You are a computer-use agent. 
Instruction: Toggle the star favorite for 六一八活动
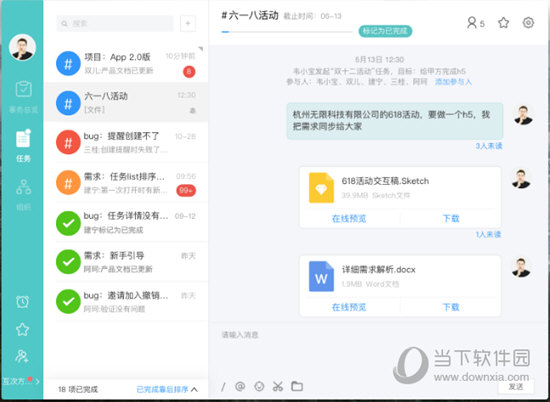(x=504, y=23)
